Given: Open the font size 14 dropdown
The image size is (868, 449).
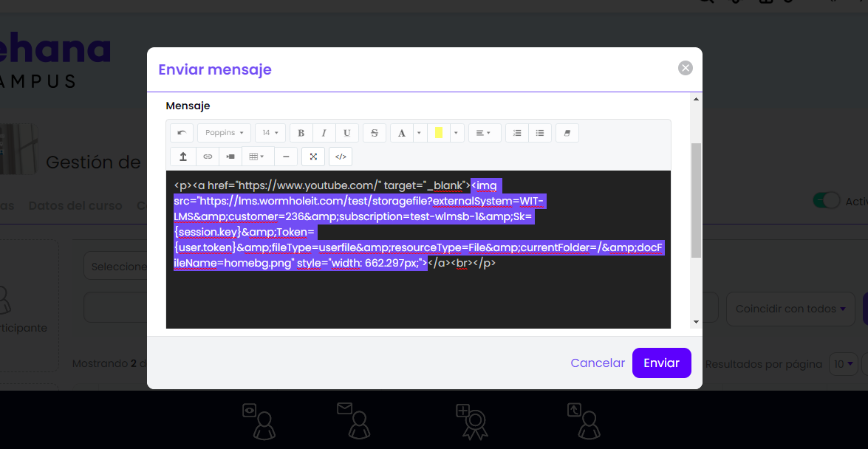Looking at the screenshot, I should (x=270, y=133).
